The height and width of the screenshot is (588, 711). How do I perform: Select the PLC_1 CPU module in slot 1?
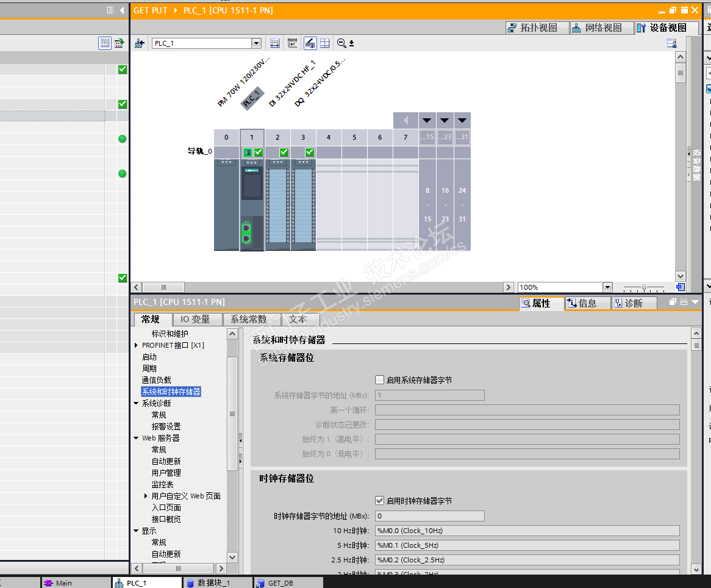252,204
